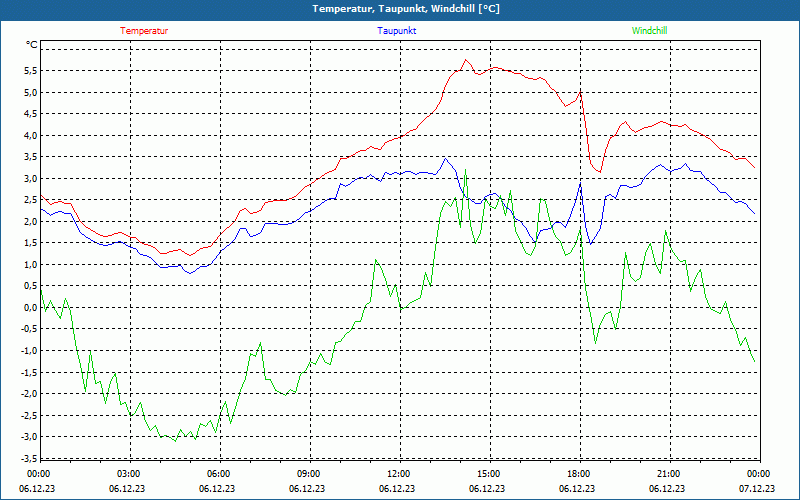
Task: Click the 0,5 y-axis value
Action: pos(31,286)
